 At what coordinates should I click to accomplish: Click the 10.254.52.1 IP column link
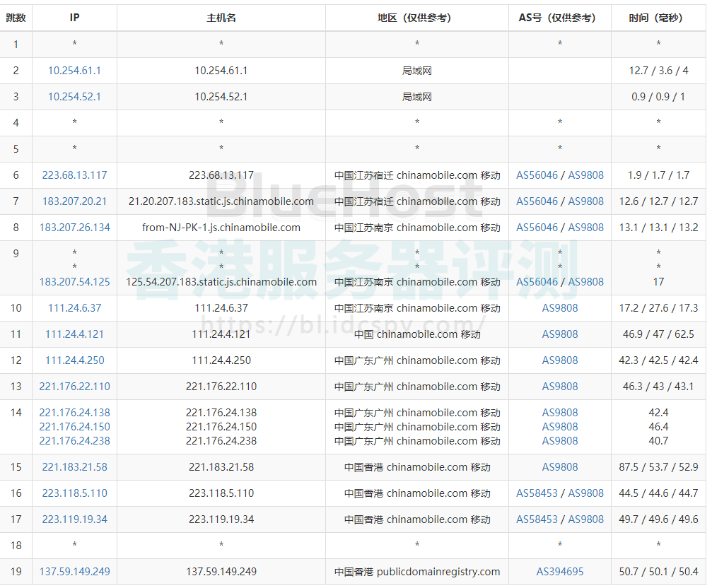(x=74, y=97)
